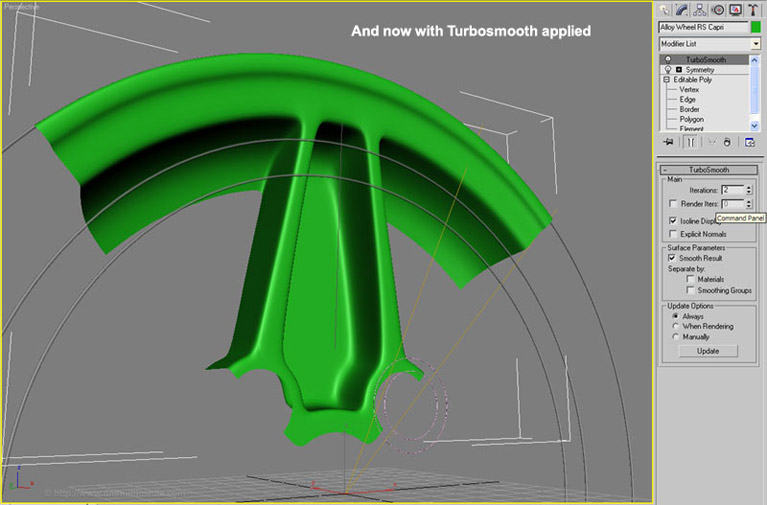This screenshot has height=505, width=767.
Task: Open the Motion panel tab
Action: point(718,9)
